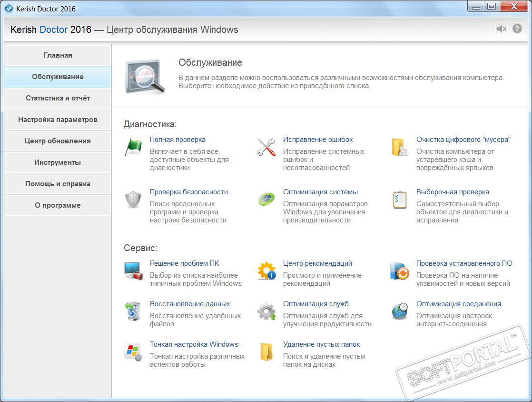Close the Kerish Doctor 2016 window
Image resolution: width=532 pixels, height=402 pixels.
[514, 7]
